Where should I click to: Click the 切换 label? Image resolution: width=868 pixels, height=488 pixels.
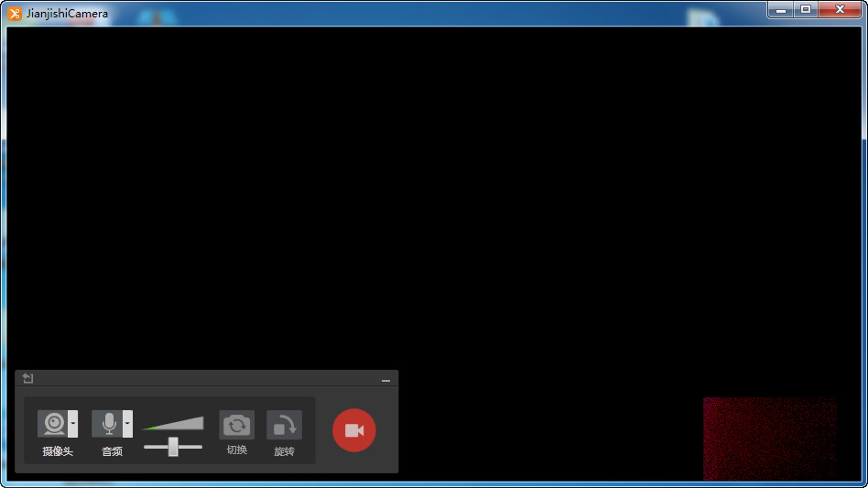pyautogui.click(x=237, y=450)
